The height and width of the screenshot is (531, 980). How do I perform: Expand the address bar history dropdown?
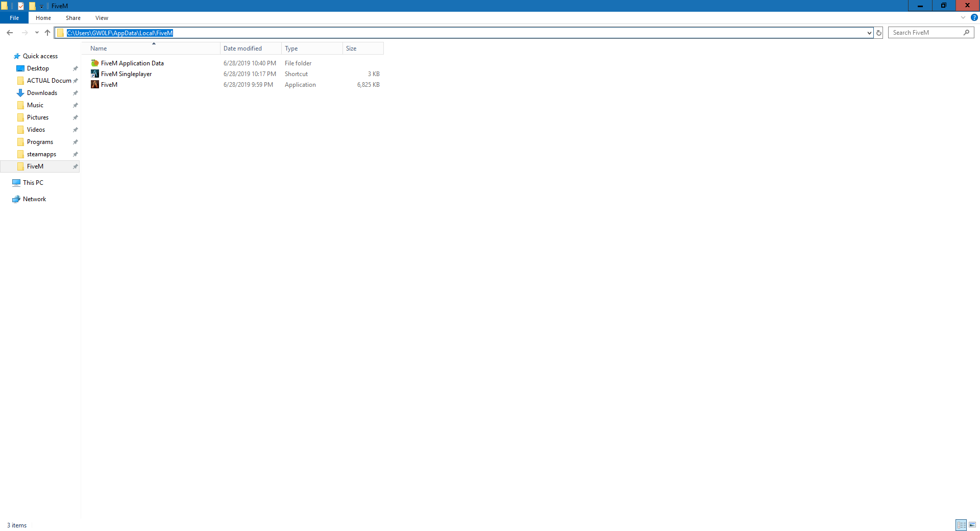(x=869, y=33)
